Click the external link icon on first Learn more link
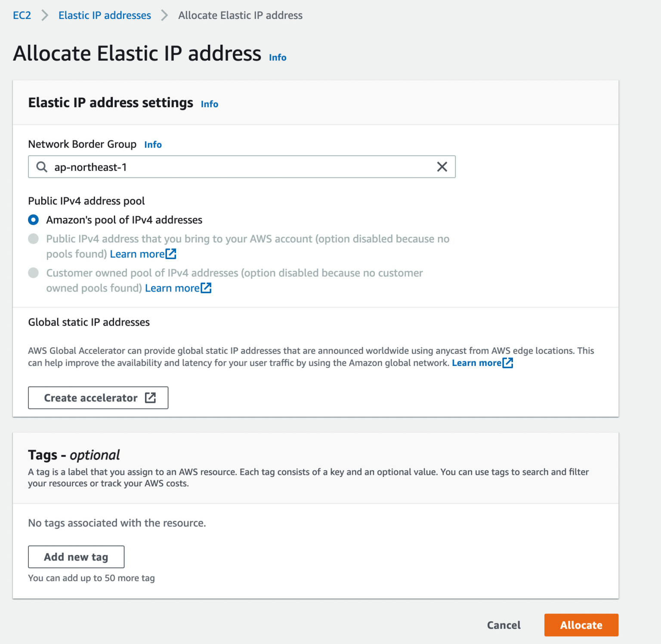The height and width of the screenshot is (644, 661). pyautogui.click(x=172, y=254)
